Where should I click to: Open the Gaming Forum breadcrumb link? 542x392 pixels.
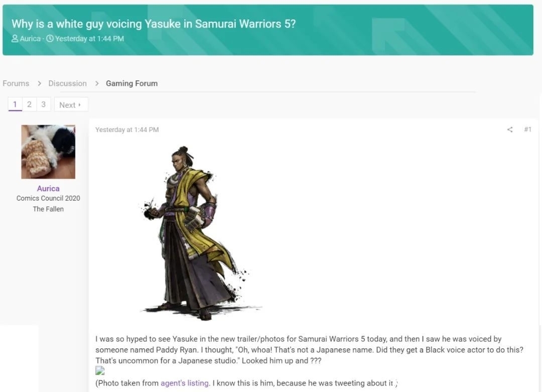click(x=131, y=83)
